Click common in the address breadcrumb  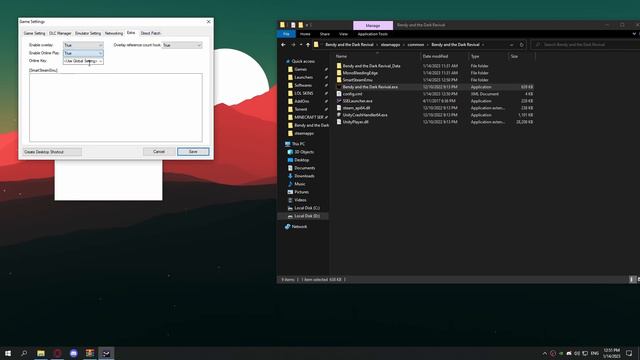(416, 44)
